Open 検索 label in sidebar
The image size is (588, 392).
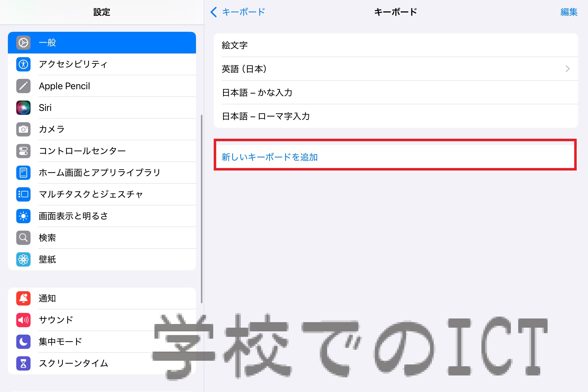click(x=47, y=238)
